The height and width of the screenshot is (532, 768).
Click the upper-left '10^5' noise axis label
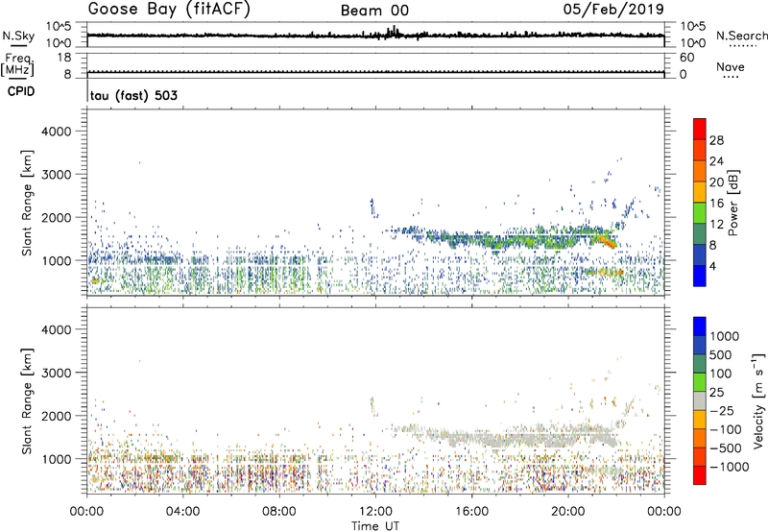click(59, 27)
